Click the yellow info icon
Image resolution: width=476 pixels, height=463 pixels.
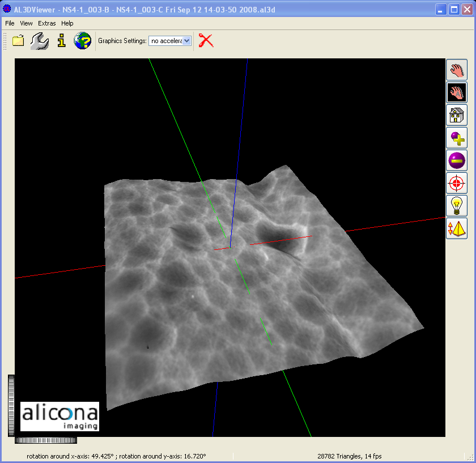61,41
